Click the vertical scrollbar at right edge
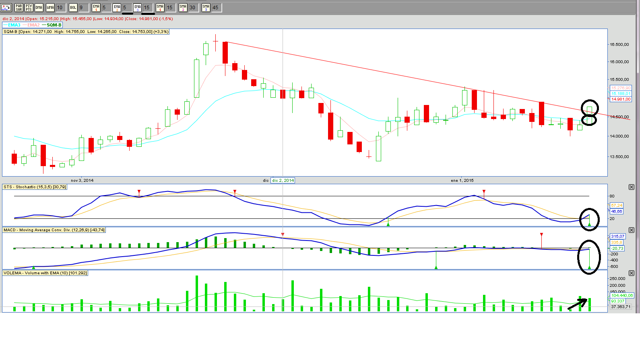The image size is (644, 362). point(638,156)
